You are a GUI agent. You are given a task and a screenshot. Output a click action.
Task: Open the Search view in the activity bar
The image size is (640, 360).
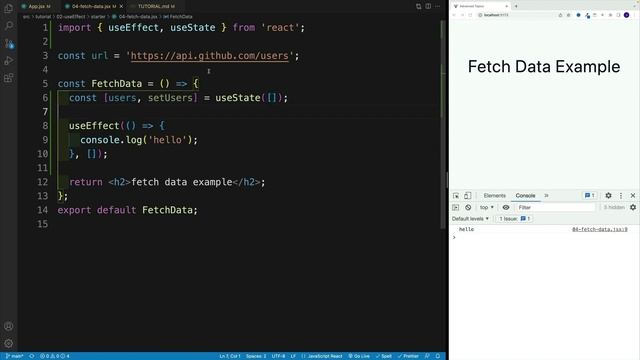[x=8, y=26]
